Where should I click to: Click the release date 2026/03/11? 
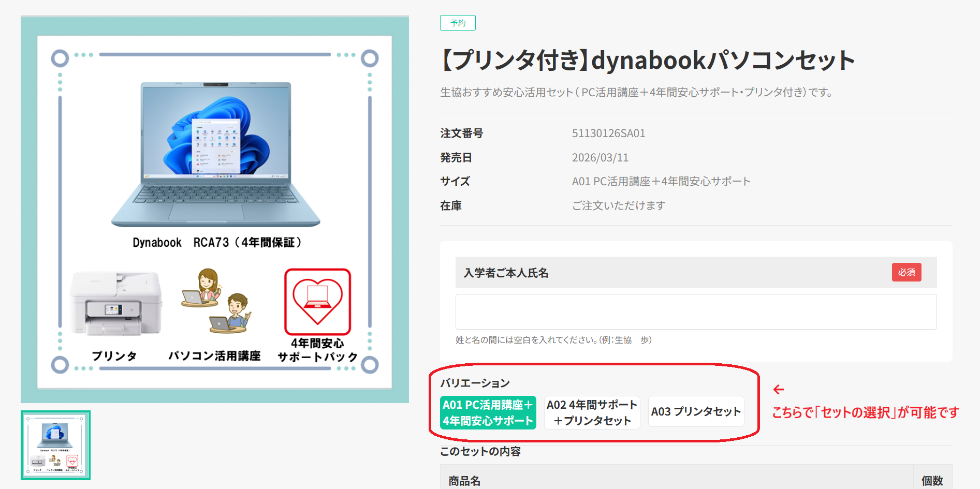(600, 157)
